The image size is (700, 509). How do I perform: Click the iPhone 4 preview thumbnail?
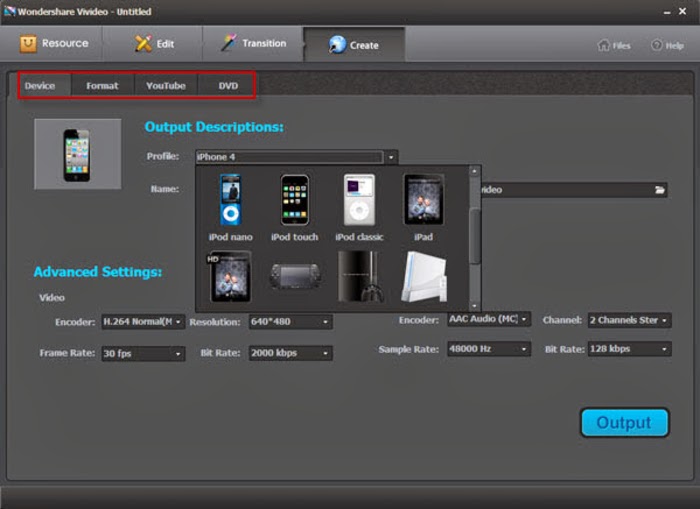[78, 154]
